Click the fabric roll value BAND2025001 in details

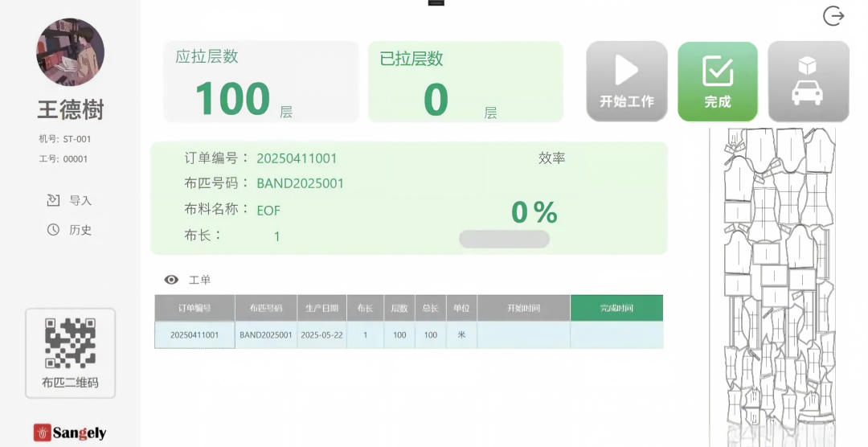pos(300,183)
